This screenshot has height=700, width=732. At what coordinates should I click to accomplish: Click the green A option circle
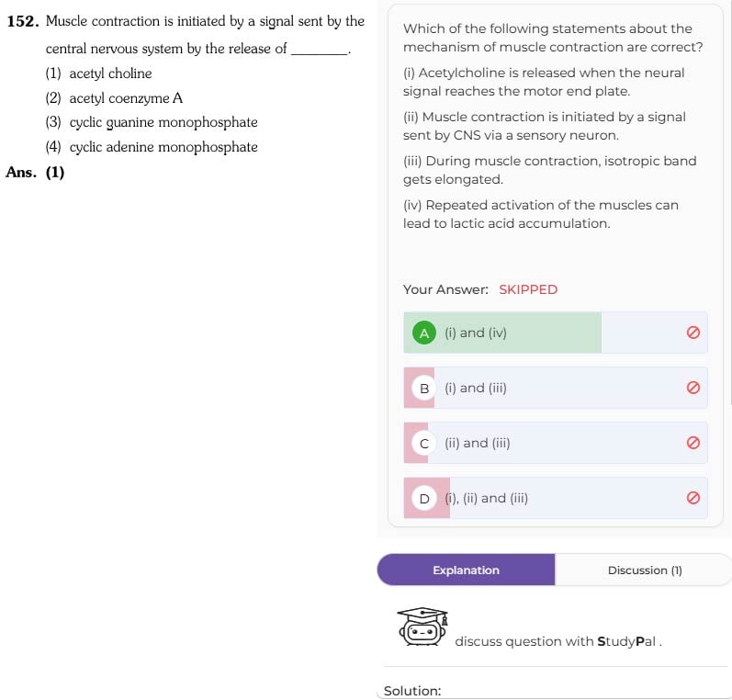coord(424,333)
